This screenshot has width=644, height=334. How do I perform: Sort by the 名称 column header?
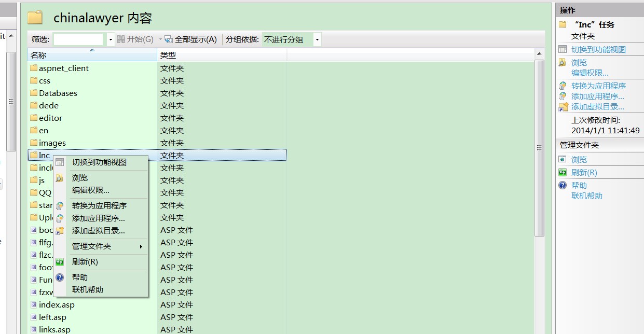pos(92,55)
